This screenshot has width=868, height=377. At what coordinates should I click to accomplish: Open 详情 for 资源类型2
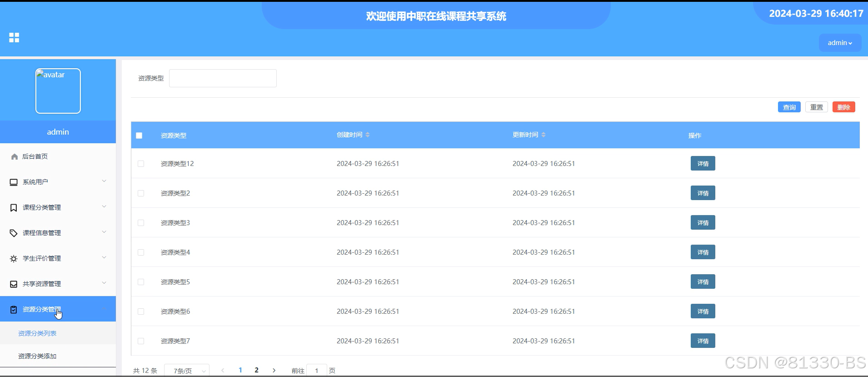coord(703,193)
